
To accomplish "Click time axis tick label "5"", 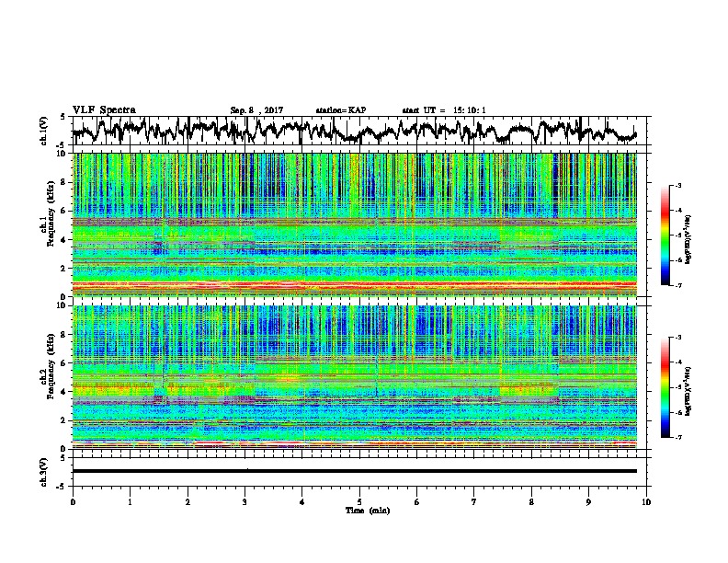I will point(359,502).
